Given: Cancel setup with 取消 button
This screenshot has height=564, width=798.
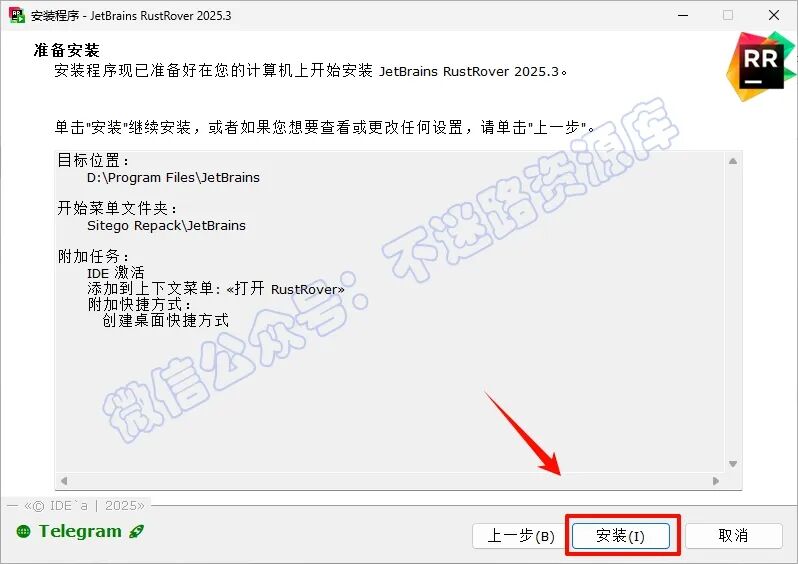Looking at the screenshot, I should point(733,535).
